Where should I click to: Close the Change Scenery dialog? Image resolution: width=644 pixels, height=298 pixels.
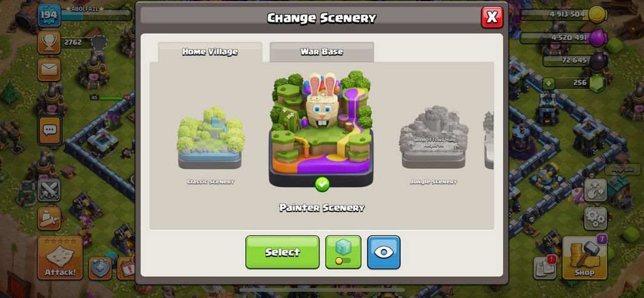click(x=492, y=18)
